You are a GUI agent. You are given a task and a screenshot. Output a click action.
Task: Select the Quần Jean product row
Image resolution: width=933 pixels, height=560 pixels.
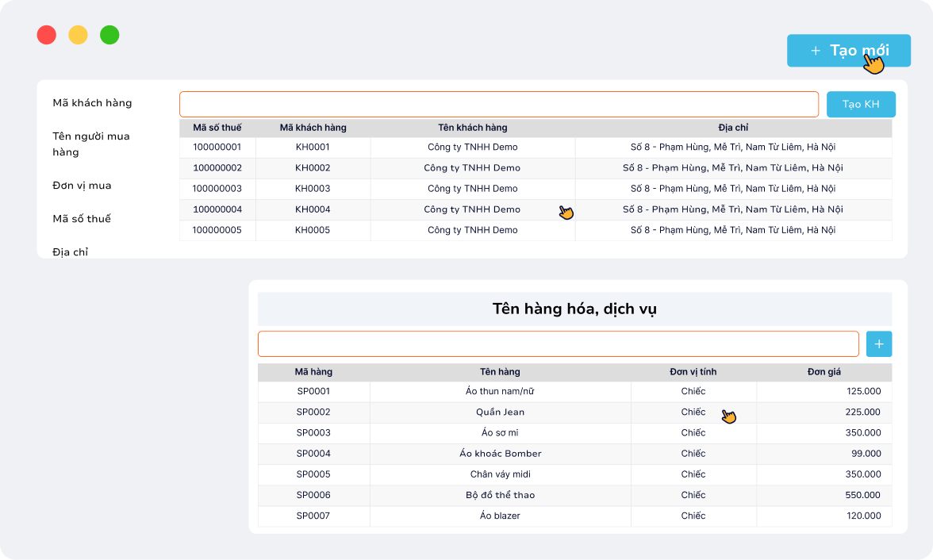[500, 412]
